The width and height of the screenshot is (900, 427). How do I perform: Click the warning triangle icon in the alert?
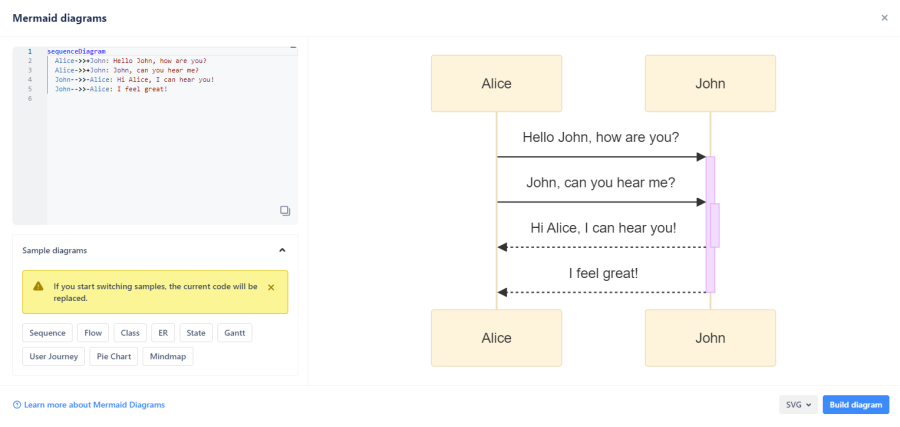38,286
